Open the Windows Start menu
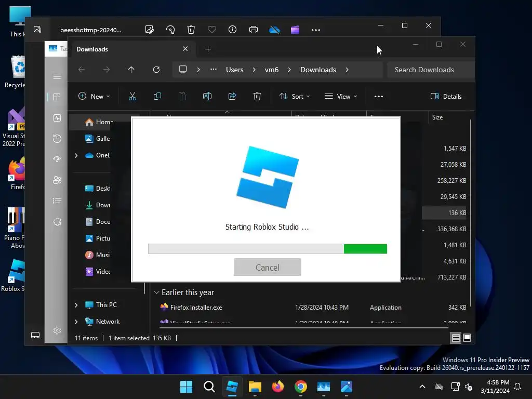The height and width of the screenshot is (399, 532). click(187, 387)
